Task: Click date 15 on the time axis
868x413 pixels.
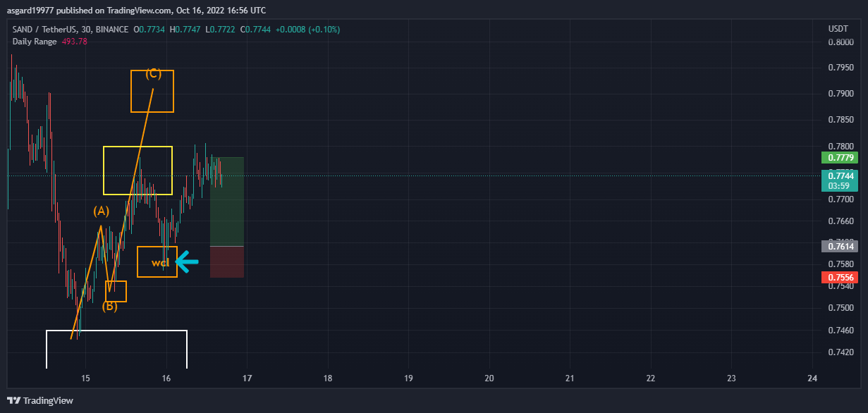Action: 85,378
